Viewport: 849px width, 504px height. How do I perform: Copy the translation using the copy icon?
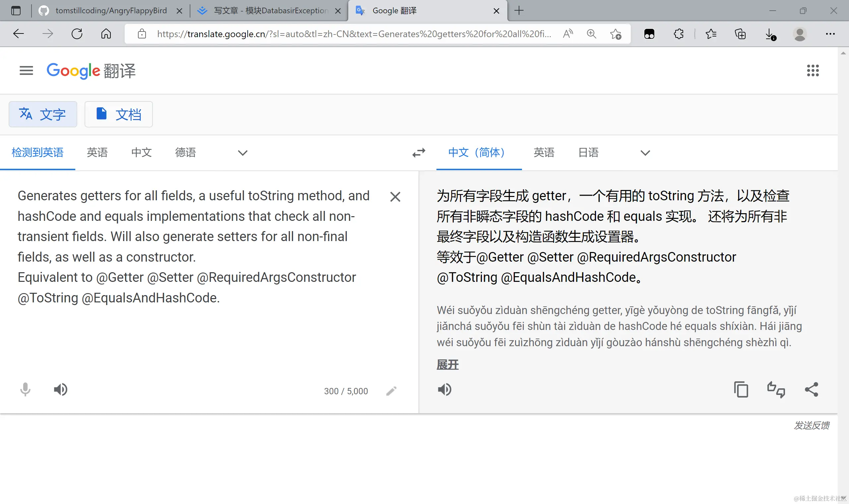741,389
